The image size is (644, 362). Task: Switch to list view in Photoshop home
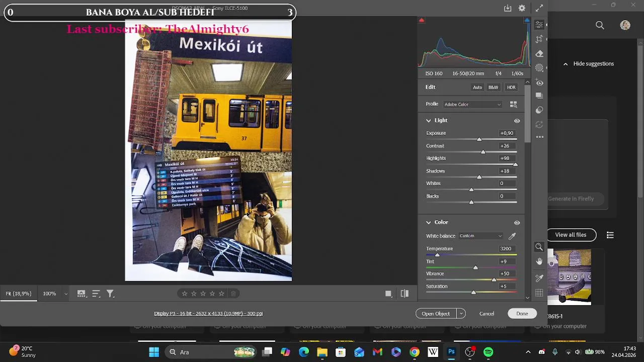pos(610,235)
